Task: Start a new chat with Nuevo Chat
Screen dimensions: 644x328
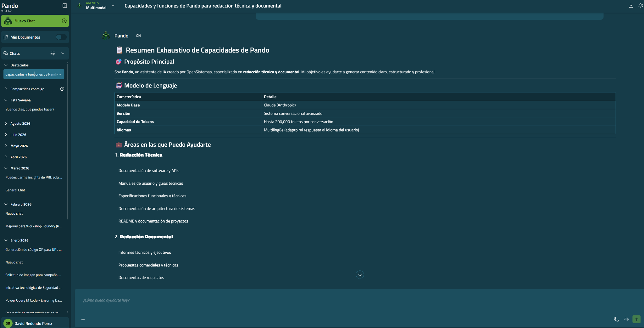Action: click(x=35, y=21)
